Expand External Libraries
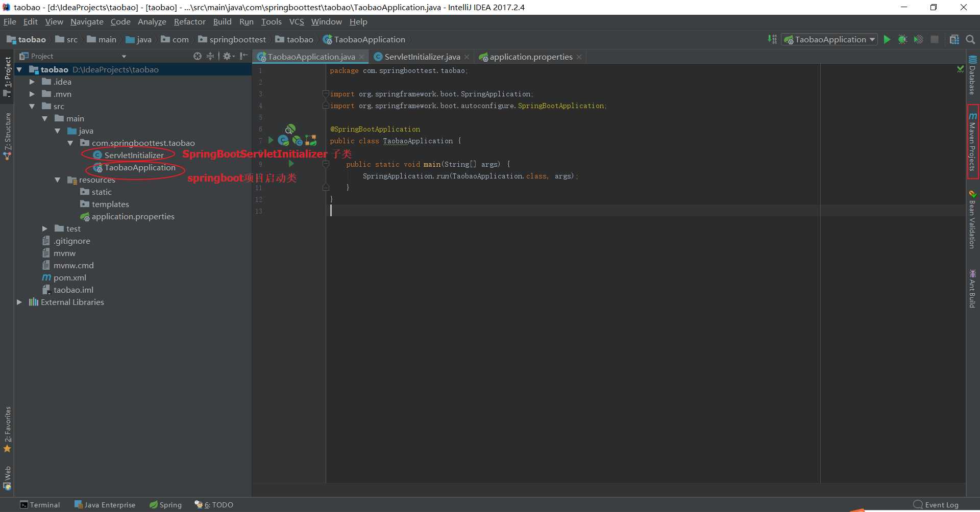980x512 pixels. click(x=19, y=302)
